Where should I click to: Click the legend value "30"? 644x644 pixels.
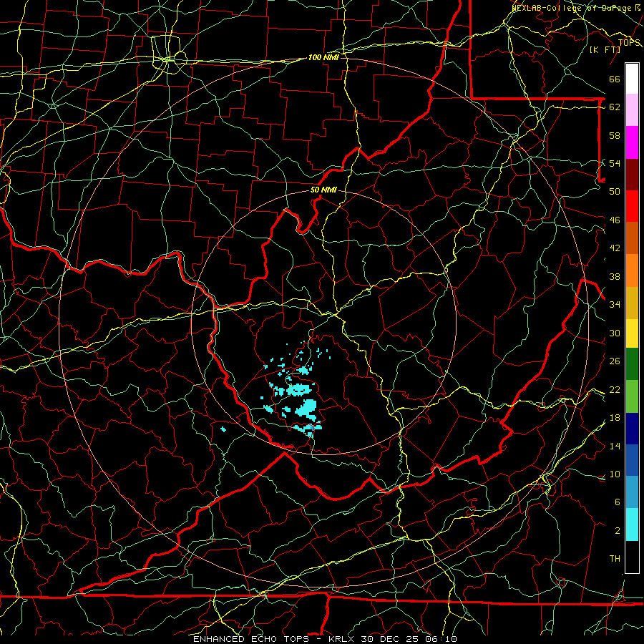[615, 333]
